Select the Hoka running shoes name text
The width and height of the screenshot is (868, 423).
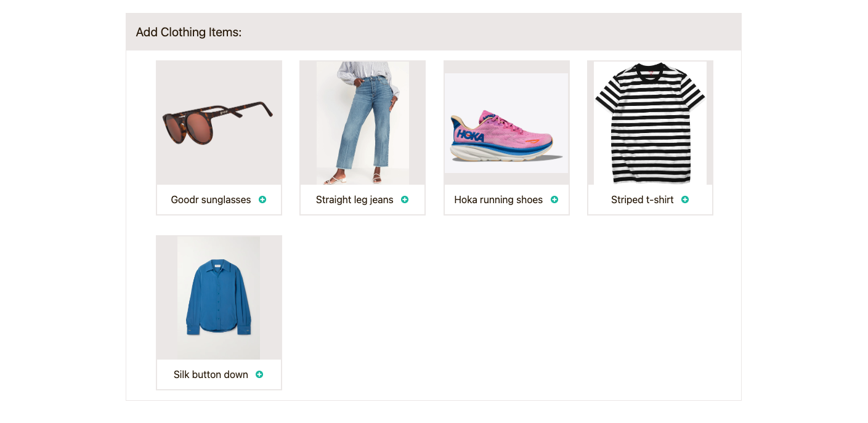[x=498, y=199]
